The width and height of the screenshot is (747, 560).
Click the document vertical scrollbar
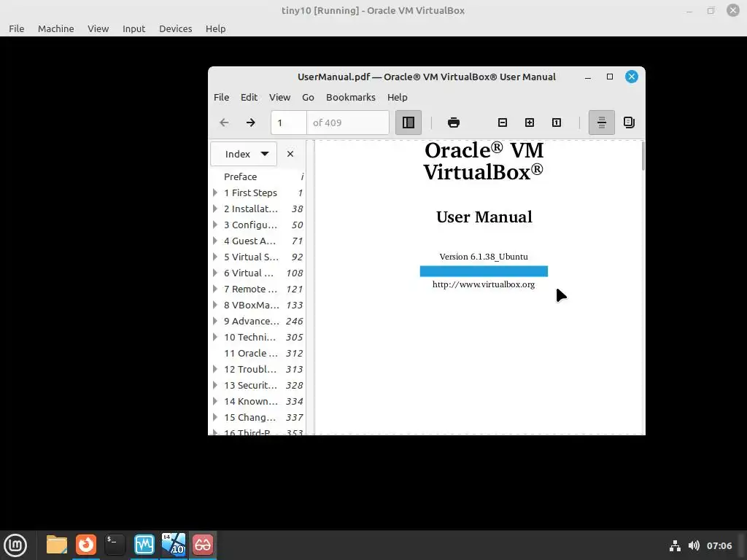click(x=643, y=156)
